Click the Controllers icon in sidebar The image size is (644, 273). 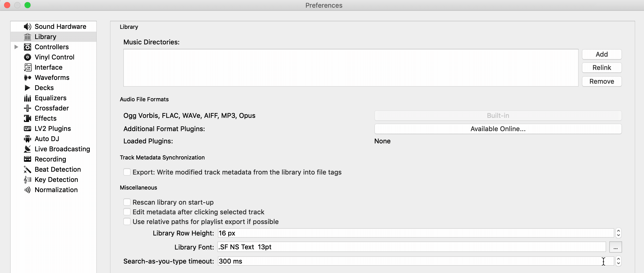28,47
